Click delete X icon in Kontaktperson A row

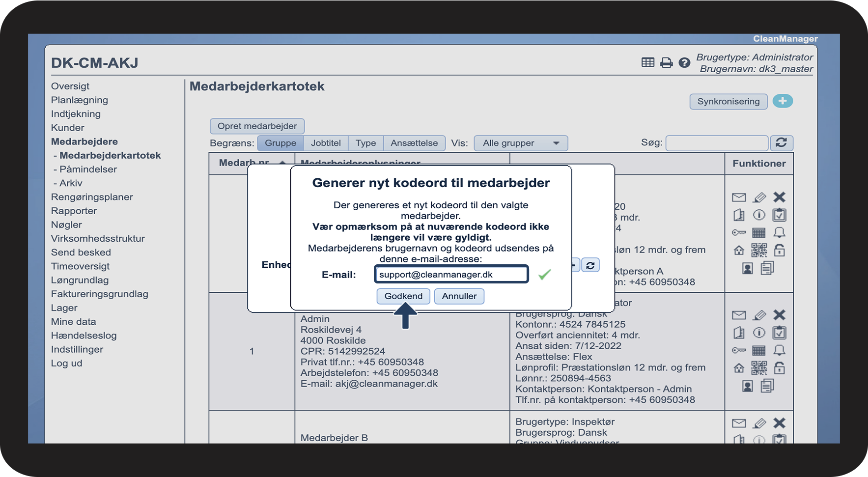[780, 197]
